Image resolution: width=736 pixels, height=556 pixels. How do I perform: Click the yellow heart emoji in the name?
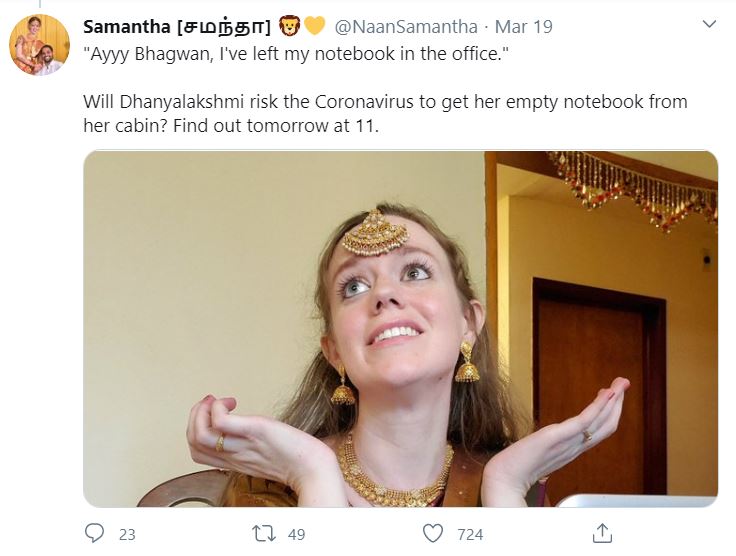coord(314,26)
